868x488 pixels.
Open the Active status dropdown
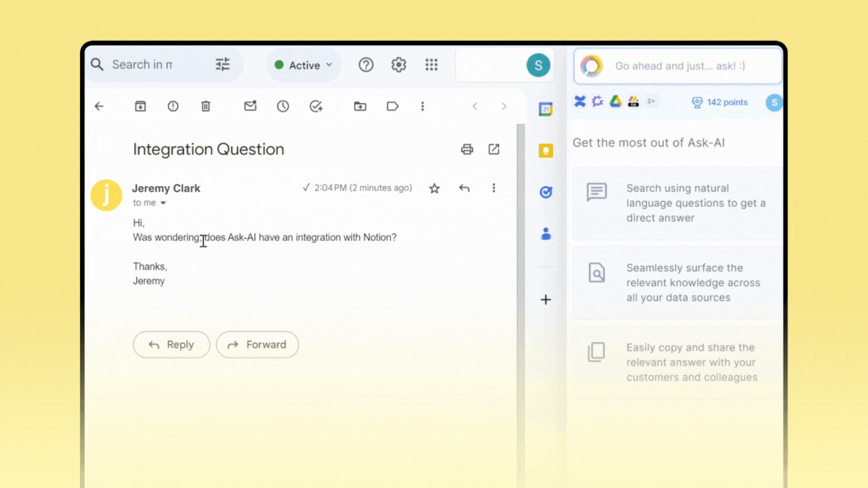(304, 66)
